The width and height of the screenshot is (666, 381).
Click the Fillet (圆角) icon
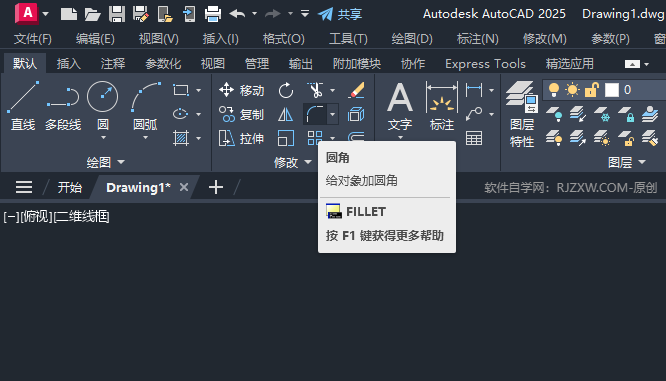pos(315,114)
